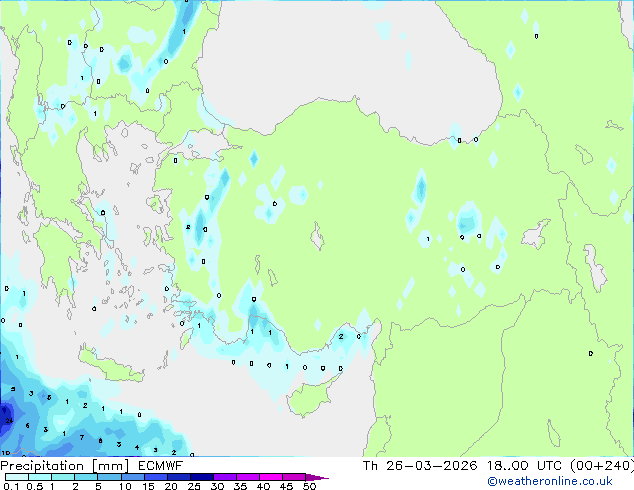Click the '10' legend scale value
The image size is (634, 490).
[x=125, y=486]
